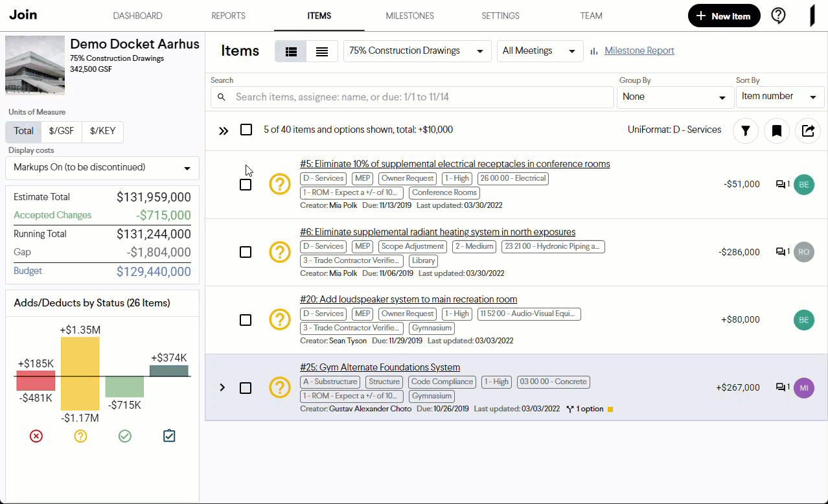This screenshot has height=504, width=828.
Task: Select the Total units toggle
Action: pyautogui.click(x=24, y=132)
